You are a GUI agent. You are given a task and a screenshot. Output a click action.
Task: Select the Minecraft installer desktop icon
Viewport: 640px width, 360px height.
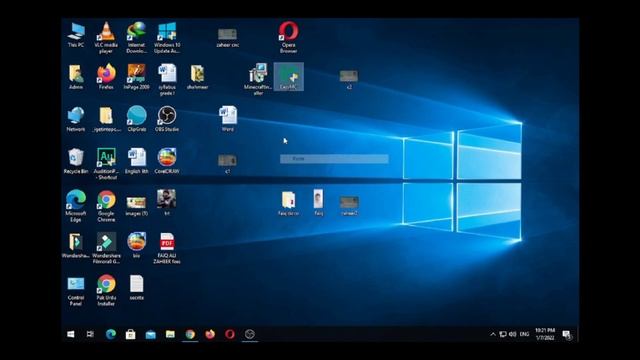point(258,79)
